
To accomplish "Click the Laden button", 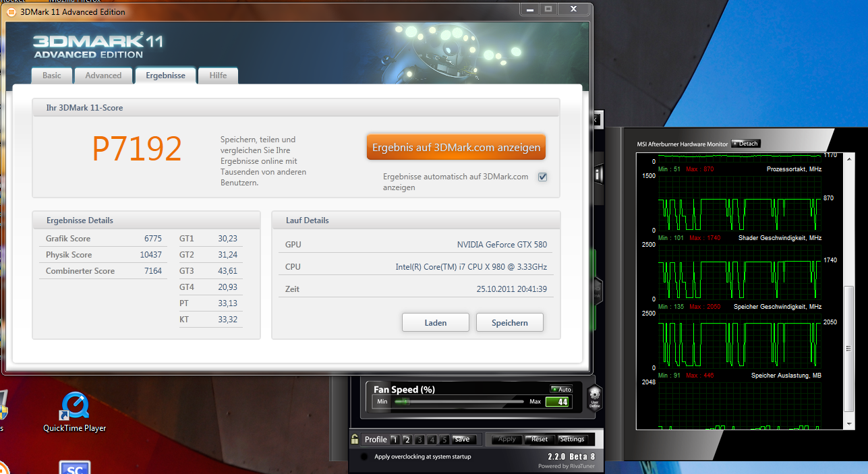I will tap(436, 322).
